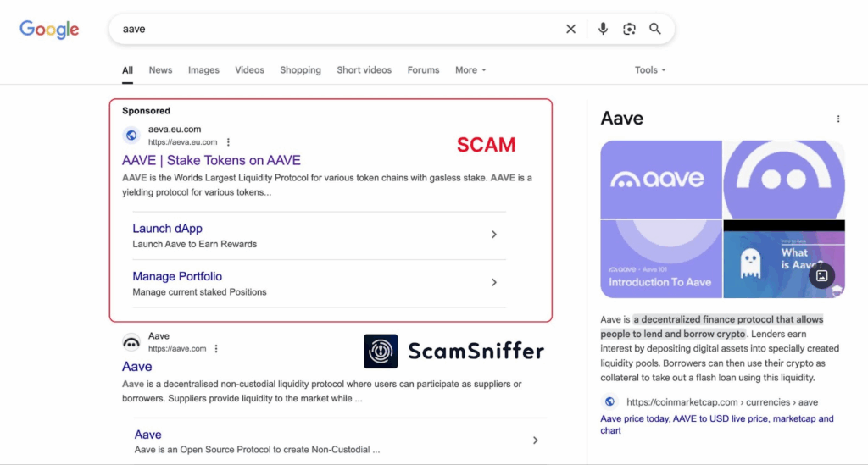
Task: Click the highlighted 'decentralized finance protocol' text
Action: (x=711, y=327)
